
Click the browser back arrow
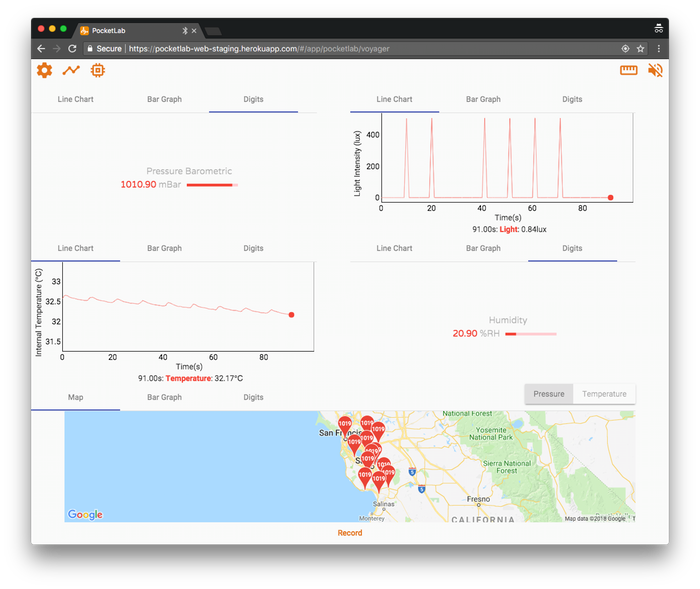pos(41,48)
